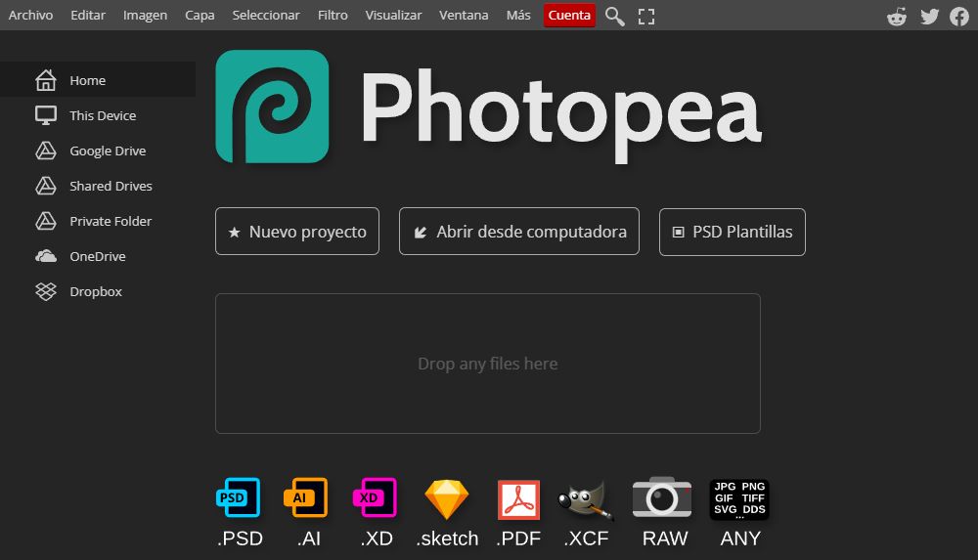The height and width of the screenshot is (560, 978).
Task: Select Dropbox label in sidebar
Action: coord(96,291)
